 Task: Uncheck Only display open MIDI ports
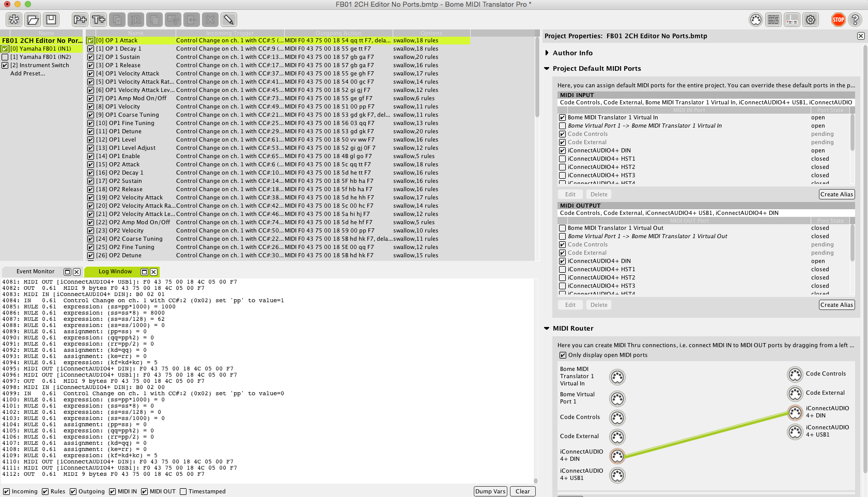[x=563, y=355]
